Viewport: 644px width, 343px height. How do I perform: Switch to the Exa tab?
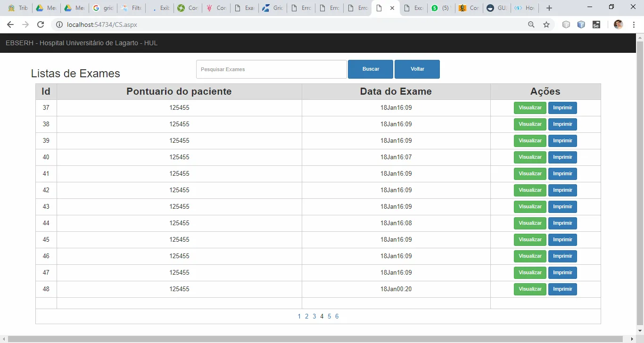click(x=244, y=8)
